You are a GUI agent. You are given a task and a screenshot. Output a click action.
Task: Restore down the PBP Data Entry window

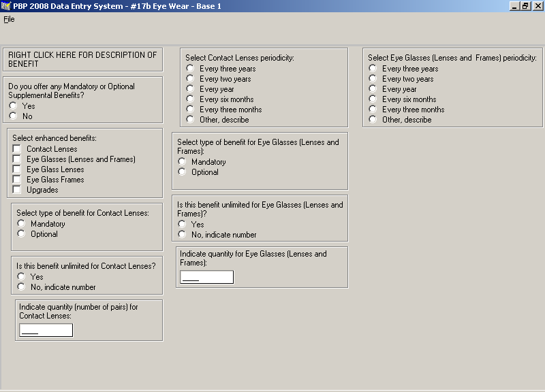tap(525, 6)
